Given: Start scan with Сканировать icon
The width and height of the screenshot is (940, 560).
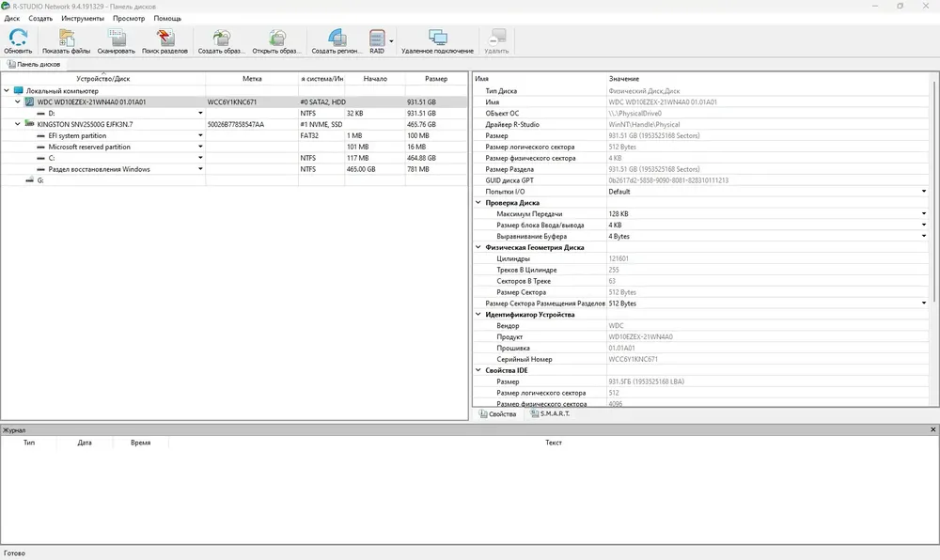Looking at the screenshot, I should (117, 38).
